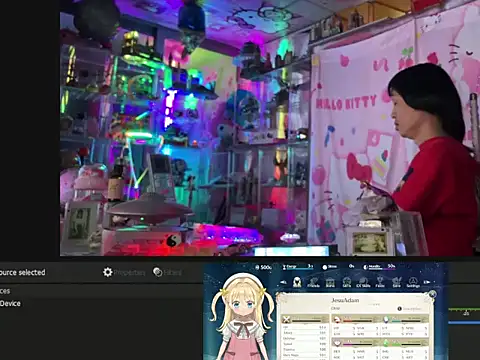Open the Gifts menu icon
Screen dimensions: 480x360
(x=347, y=283)
